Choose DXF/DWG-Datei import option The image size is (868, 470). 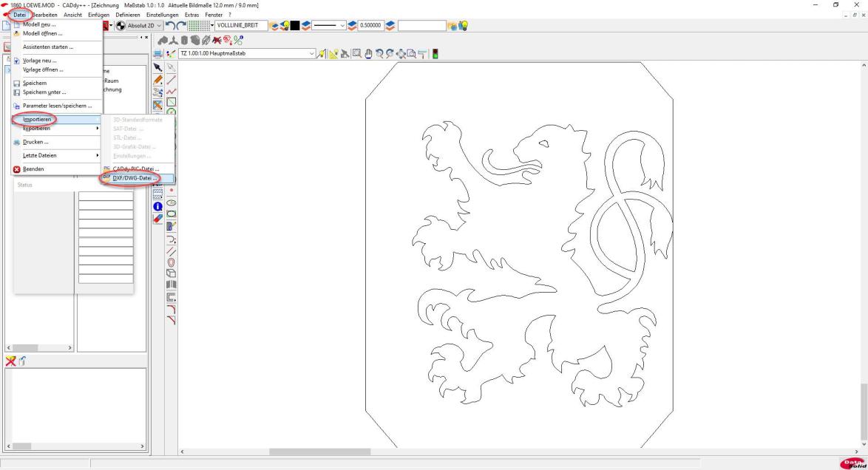[138, 178]
